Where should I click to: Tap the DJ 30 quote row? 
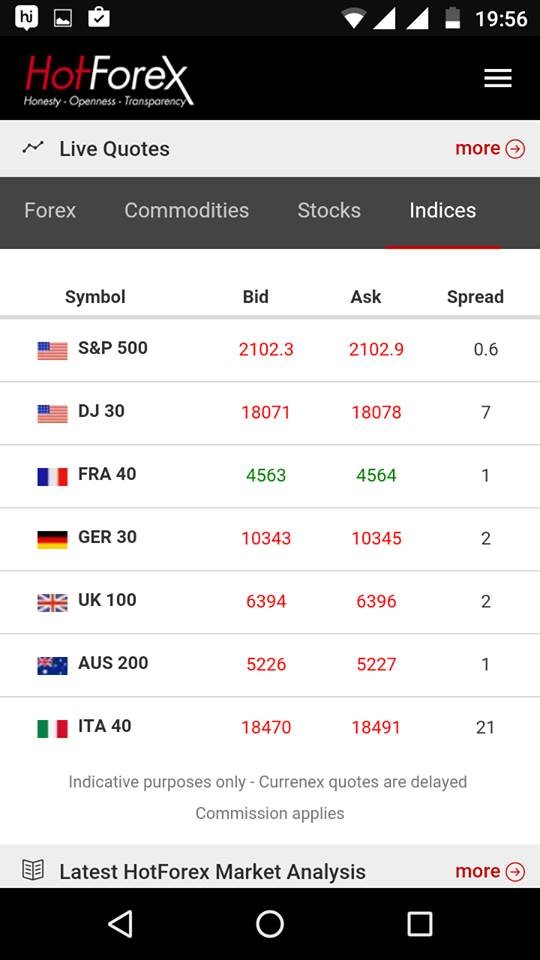click(x=270, y=413)
